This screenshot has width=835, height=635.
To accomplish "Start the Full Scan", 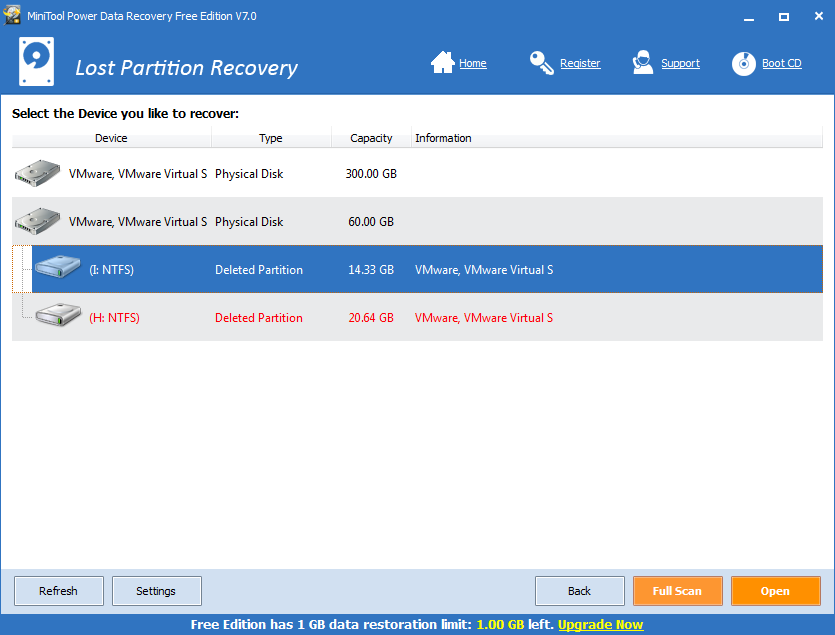I will 677,591.
